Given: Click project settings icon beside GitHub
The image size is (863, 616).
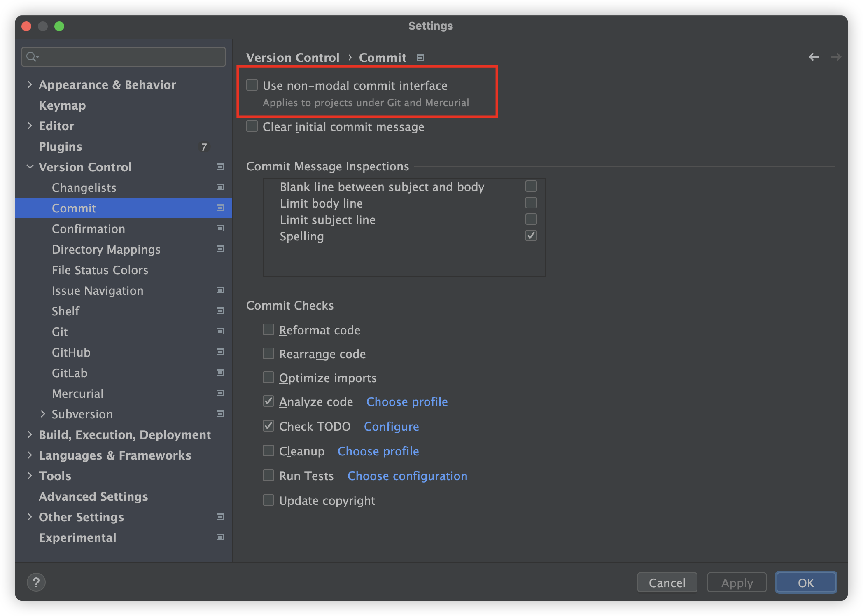Looking at the screenshot, I should (x=220, y=352).
